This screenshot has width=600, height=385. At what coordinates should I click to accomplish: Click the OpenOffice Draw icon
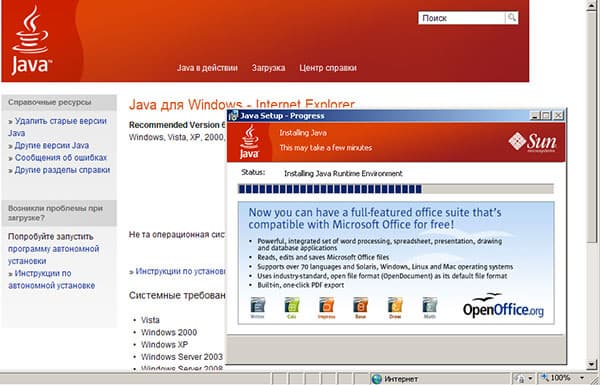click(x=395, y=308)
